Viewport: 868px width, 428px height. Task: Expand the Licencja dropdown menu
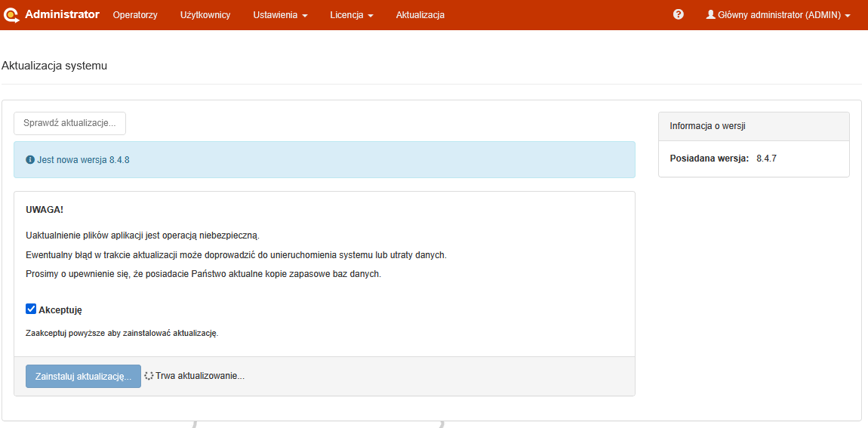coord(352,15)
